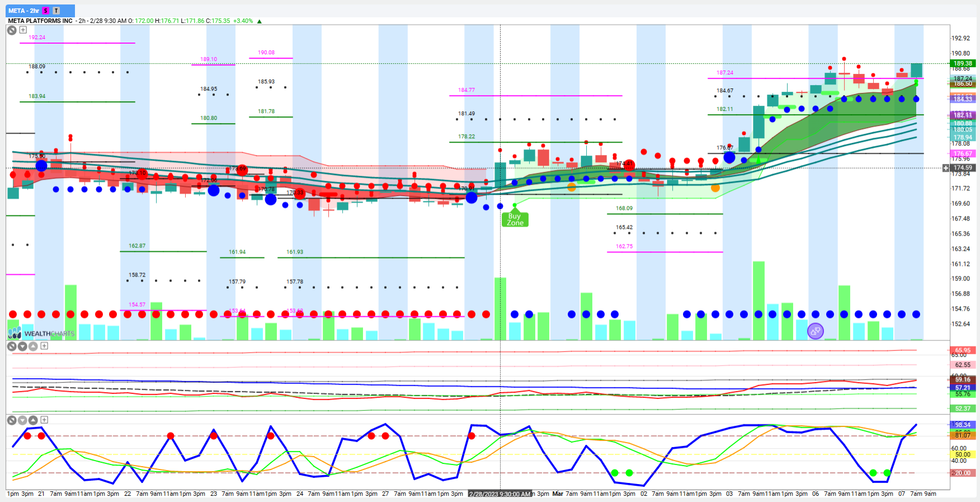Click the 52.37 green indicator value tag
Viewport: 980px width, 502px height.
tap(963, 409)
